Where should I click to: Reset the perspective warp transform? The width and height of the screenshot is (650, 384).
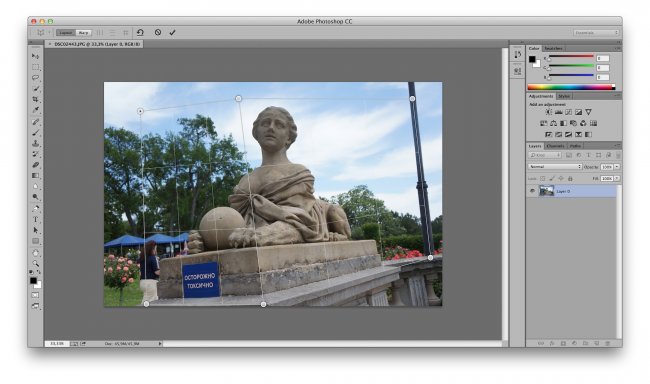coord(140,32)
